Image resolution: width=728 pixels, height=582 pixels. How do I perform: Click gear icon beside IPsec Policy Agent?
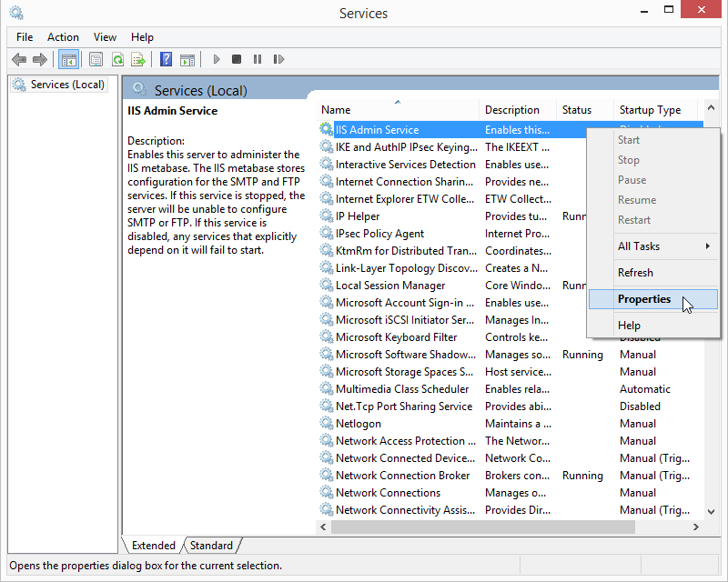pos(327,233)
